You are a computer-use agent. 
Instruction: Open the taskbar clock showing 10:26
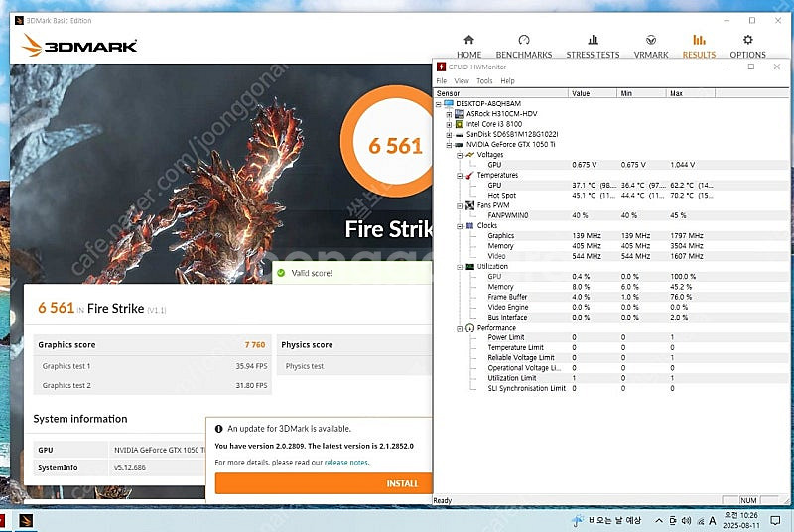741,520
